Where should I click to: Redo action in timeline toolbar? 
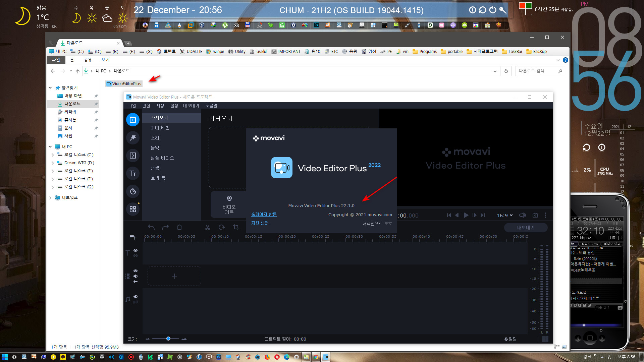(x=165, y=227)
